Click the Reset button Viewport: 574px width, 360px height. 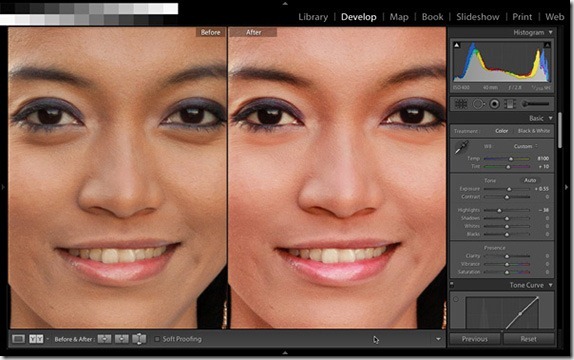click(529, 339)
